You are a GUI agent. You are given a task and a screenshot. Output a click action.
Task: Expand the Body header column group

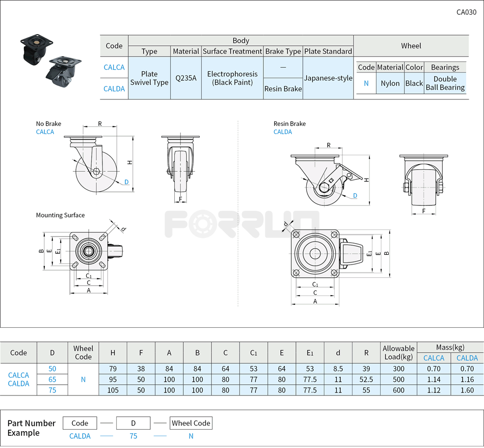click(240, 40)
